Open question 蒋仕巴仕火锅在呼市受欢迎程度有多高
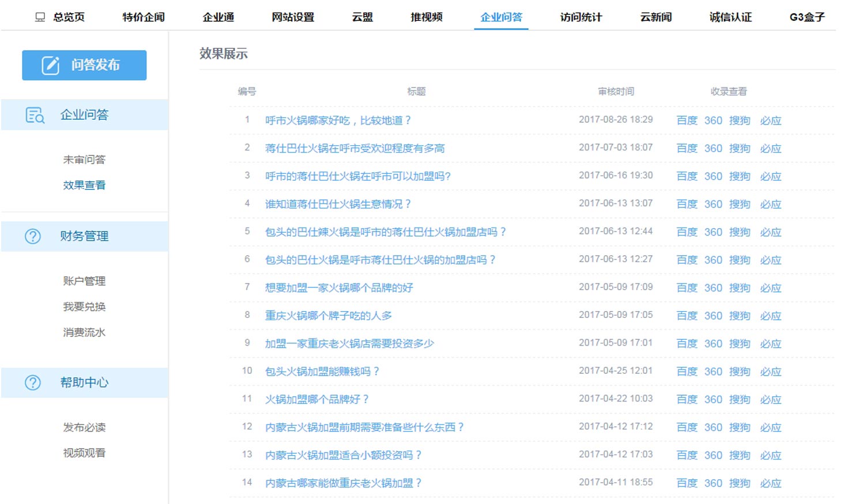Screen dimensions: 867x504 point(355,148)
